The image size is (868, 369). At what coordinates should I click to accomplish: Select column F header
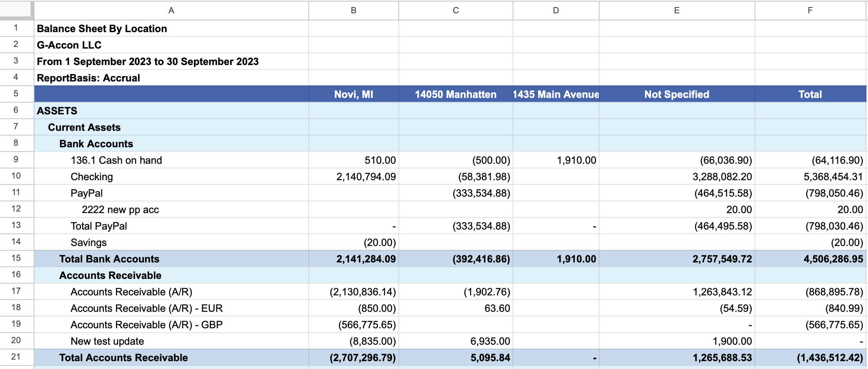coord(810,11)
